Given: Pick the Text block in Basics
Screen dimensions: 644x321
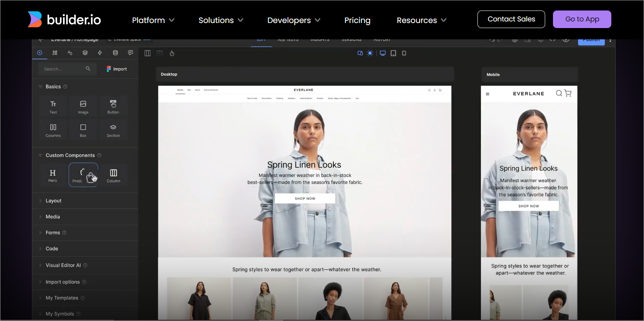Looking at the screenshot, I should coord(53,107).
